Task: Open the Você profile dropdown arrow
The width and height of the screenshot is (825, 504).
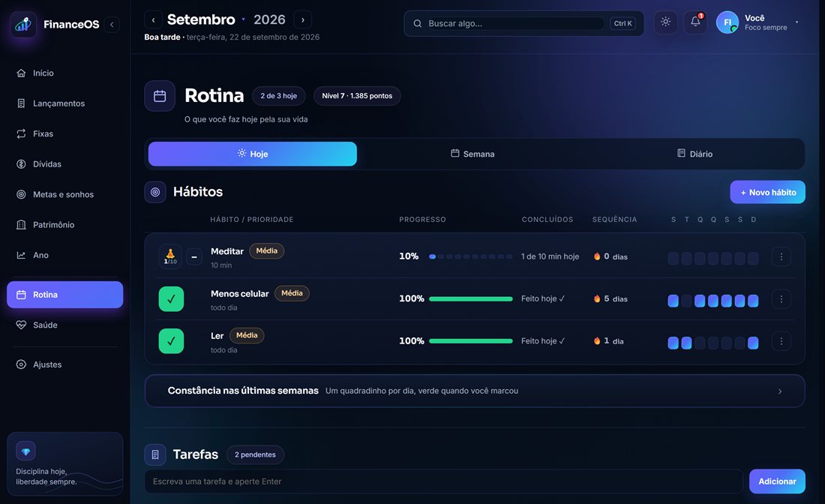Action: [796, 22]
